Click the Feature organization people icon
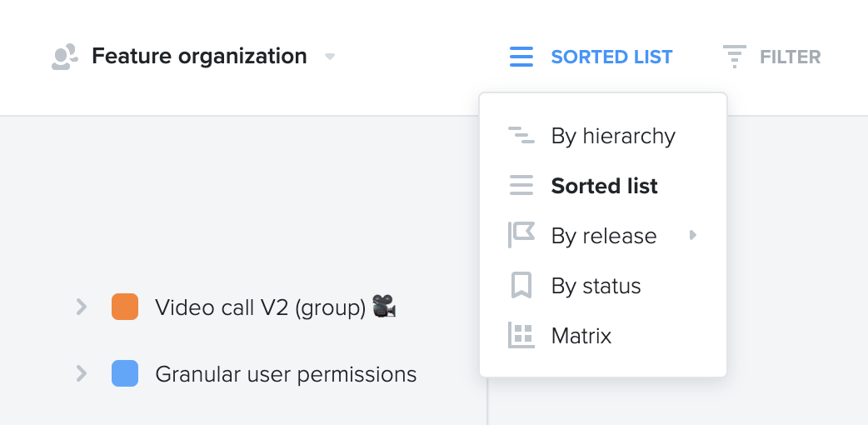The image size is (868, 425). (65, 57)
